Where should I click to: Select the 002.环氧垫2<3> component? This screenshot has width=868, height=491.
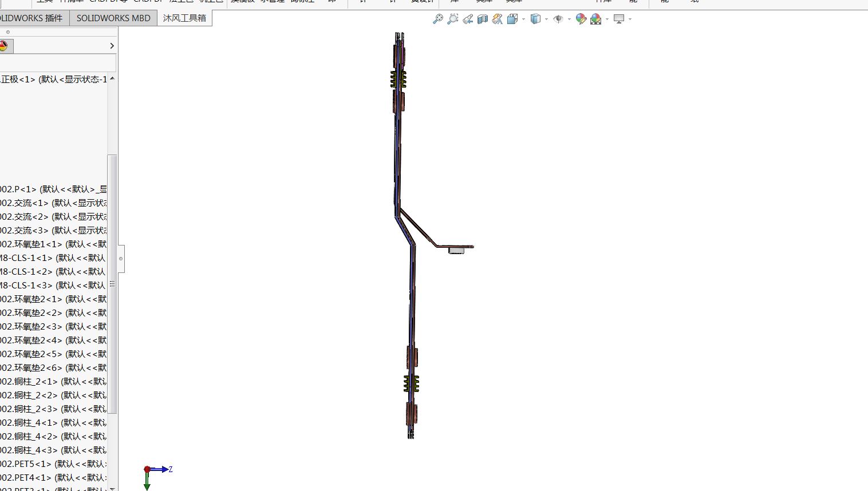(x=54, y=326)
